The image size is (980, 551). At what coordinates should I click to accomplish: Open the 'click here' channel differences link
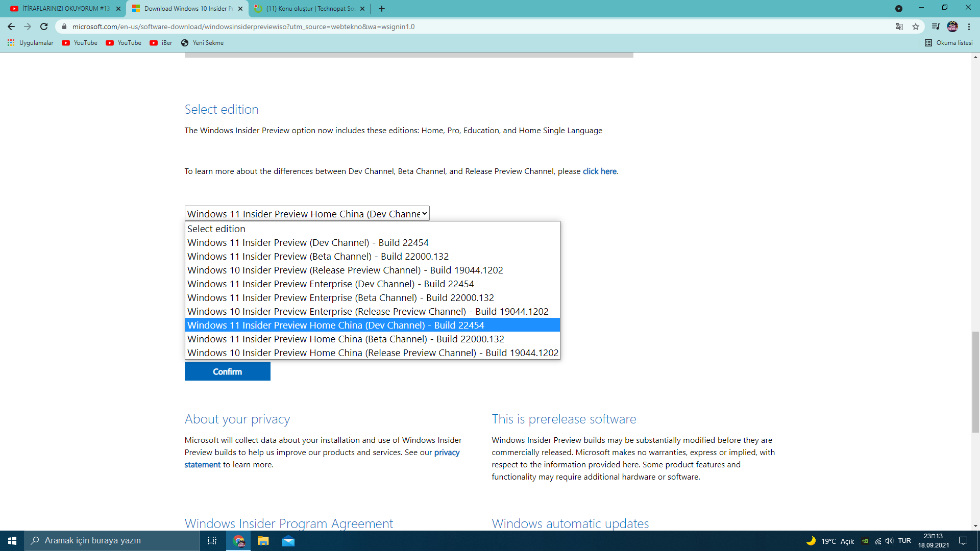[599, 171]
